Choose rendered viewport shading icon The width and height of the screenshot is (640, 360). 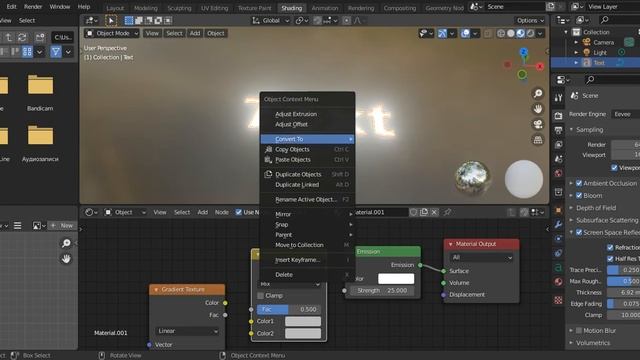point(530,33)
